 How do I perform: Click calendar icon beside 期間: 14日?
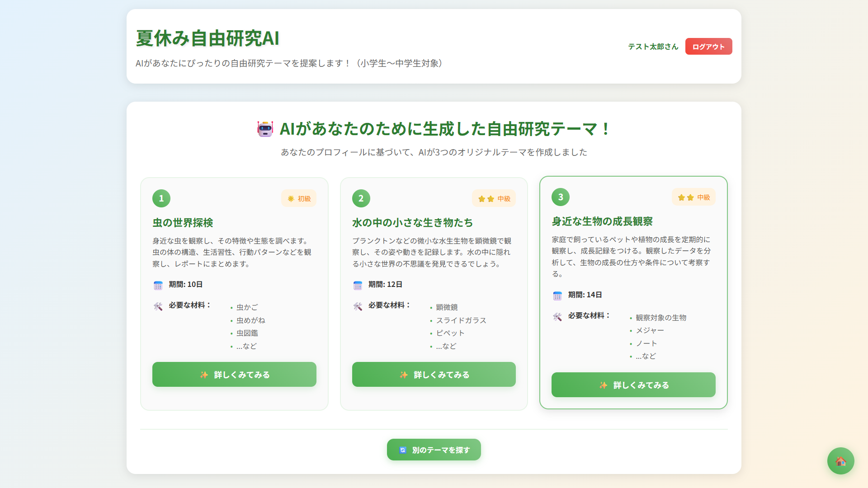pos(557,296)
